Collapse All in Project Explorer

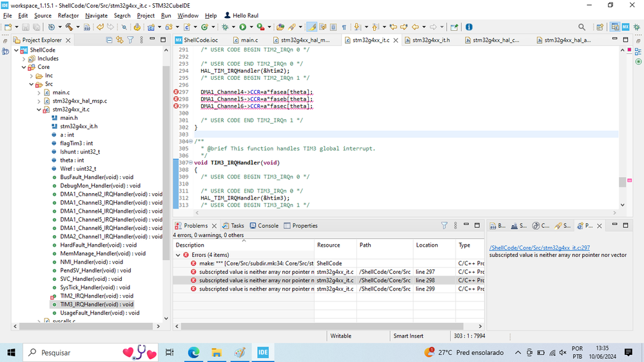point(108,40)
